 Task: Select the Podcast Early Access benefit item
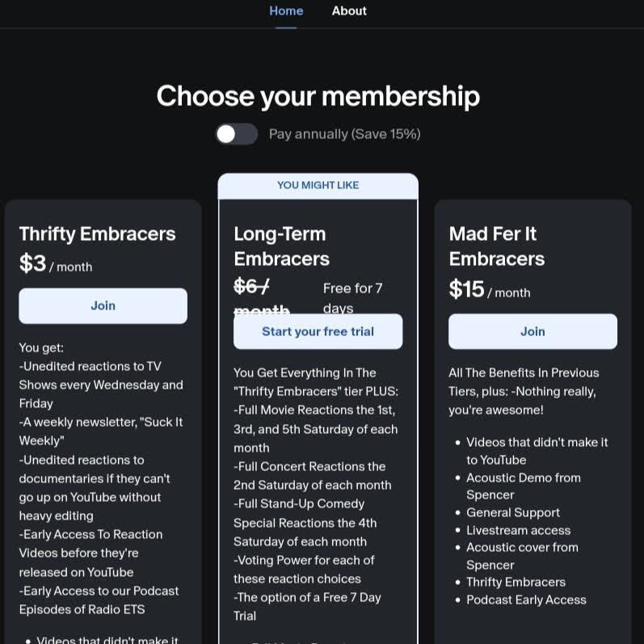(526, 600)
